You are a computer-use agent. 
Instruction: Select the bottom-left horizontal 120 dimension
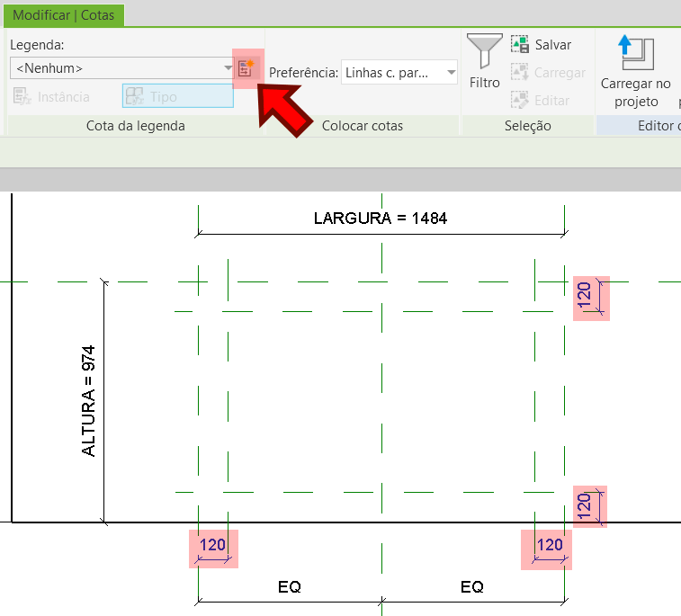(213, 547)
